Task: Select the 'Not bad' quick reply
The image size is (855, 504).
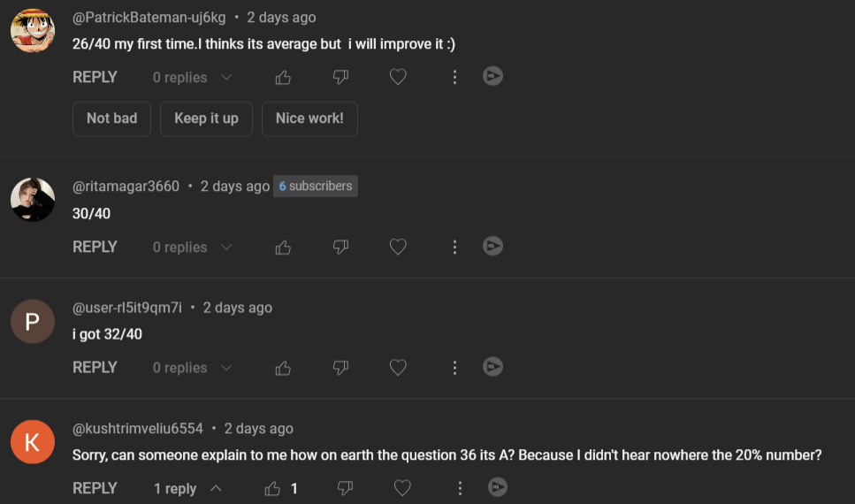Action: (111, 118)
